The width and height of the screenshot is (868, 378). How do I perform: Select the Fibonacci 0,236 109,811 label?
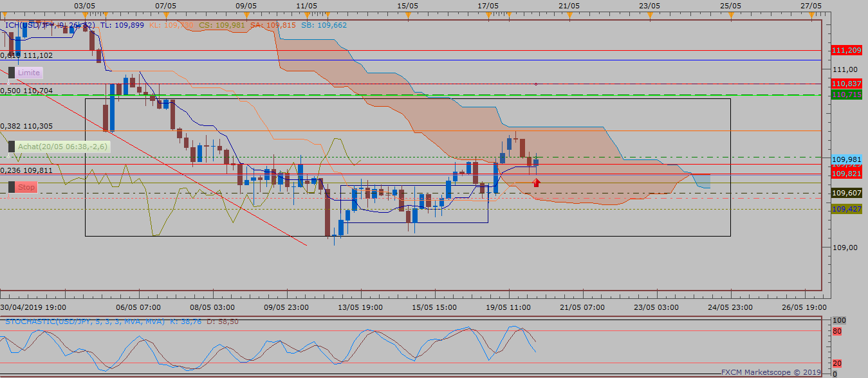26,170
